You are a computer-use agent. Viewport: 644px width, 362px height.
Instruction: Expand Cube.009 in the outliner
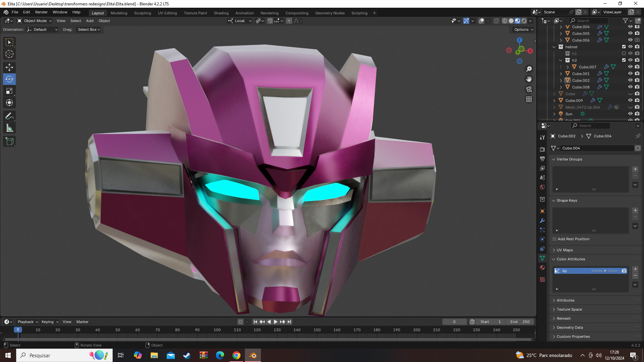click(554, 100)
